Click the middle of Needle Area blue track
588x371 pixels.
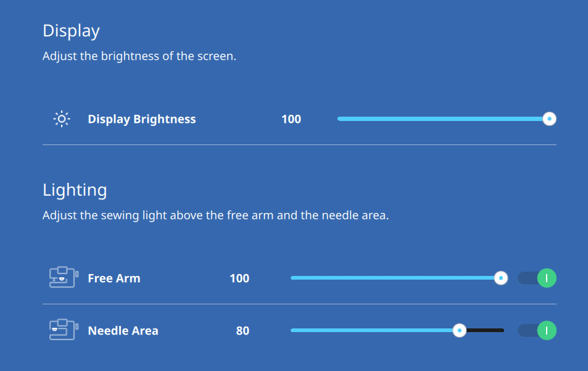coord(375,330)
